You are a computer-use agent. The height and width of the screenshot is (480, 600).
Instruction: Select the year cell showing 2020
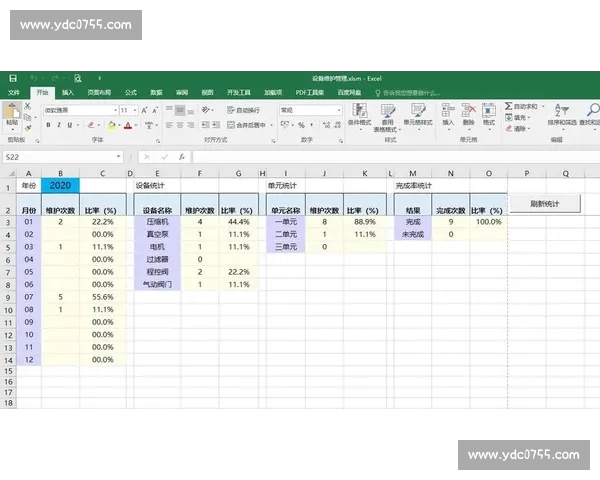coord(60,186)
